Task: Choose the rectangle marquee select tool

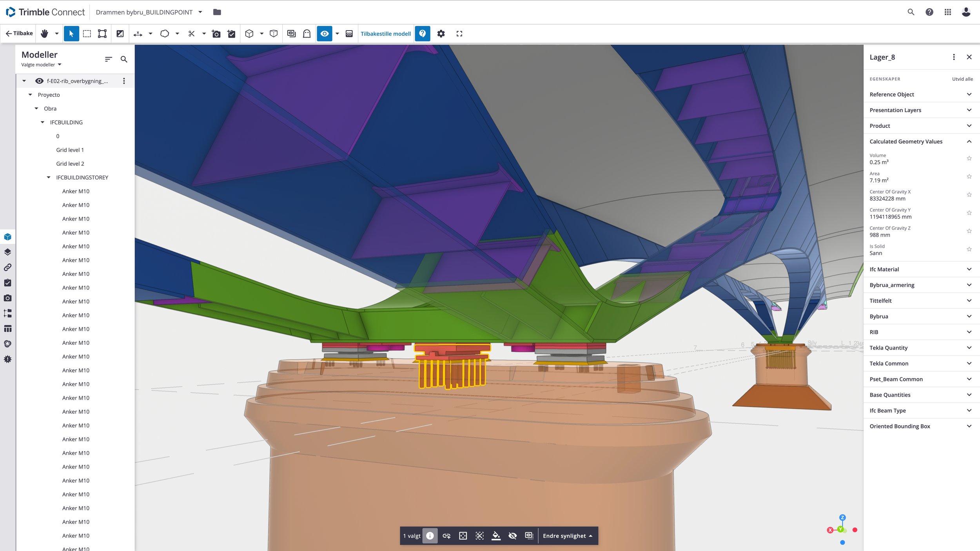Action: click(87, 34)
